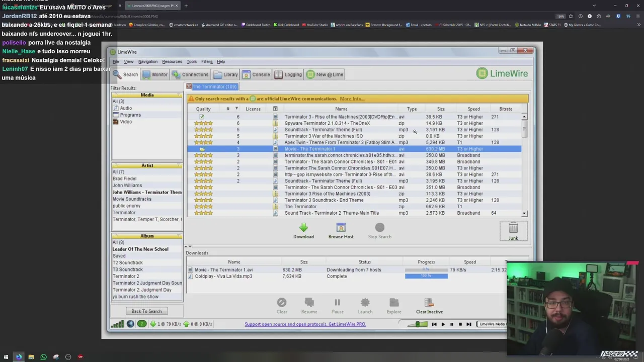Click the globe icon in status bar
Screen dimensions: 644x362
tap(130, 324)
